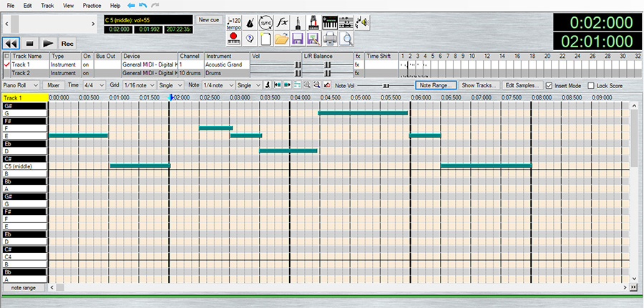Open the Edit menu
Viewport: 644px width, 308px height.
coord(27,6)
